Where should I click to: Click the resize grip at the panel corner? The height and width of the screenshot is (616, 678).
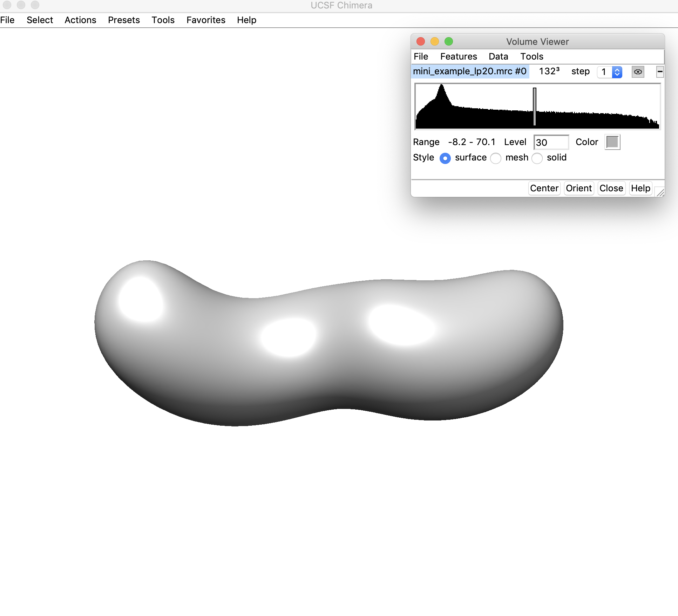(x=660, y=192)
